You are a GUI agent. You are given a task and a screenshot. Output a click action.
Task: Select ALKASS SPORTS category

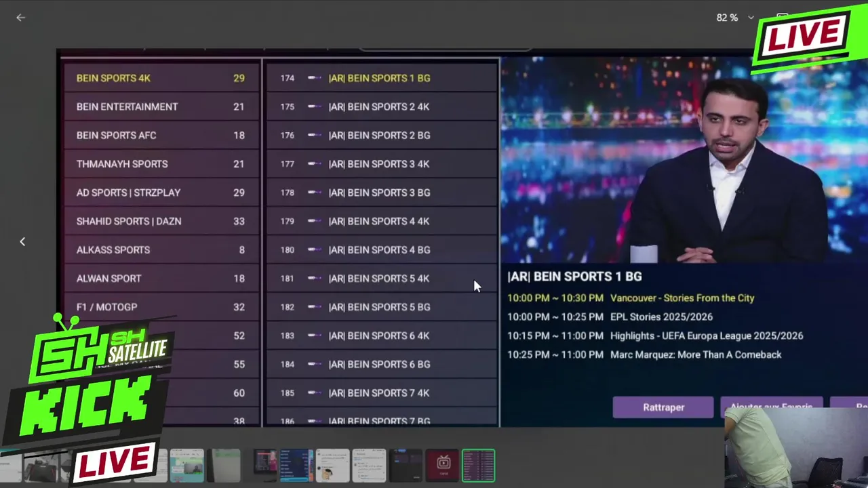tap(161, 249)
